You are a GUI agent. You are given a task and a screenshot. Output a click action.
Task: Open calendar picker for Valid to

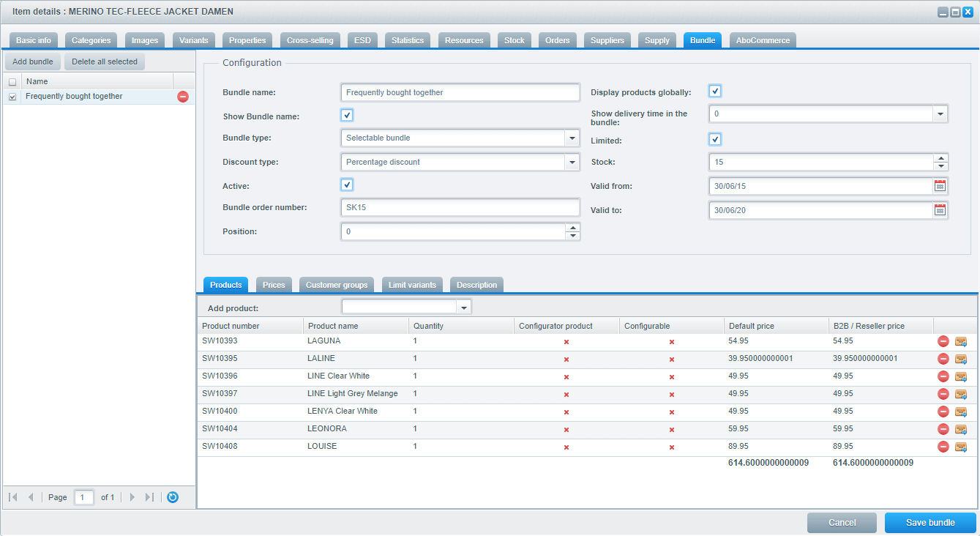pyautogui.click(x=940, y=210)
